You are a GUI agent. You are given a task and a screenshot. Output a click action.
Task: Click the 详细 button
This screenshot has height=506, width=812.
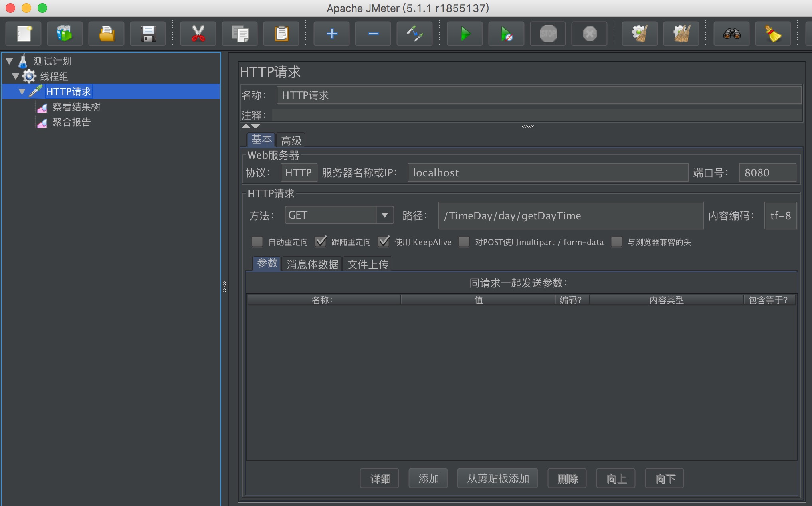click(x=380, y=478)
